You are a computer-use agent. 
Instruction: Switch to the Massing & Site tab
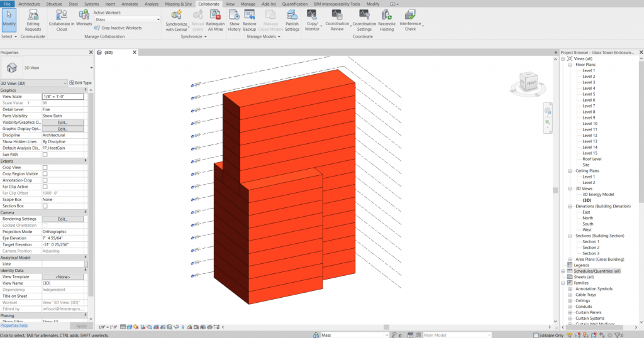[178, 4]
